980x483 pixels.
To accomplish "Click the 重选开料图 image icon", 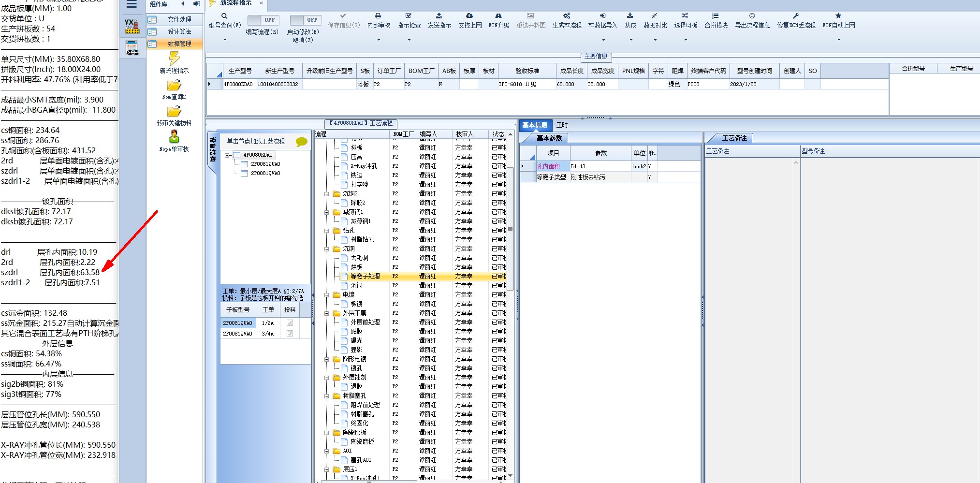I will [x=530, y=16].
